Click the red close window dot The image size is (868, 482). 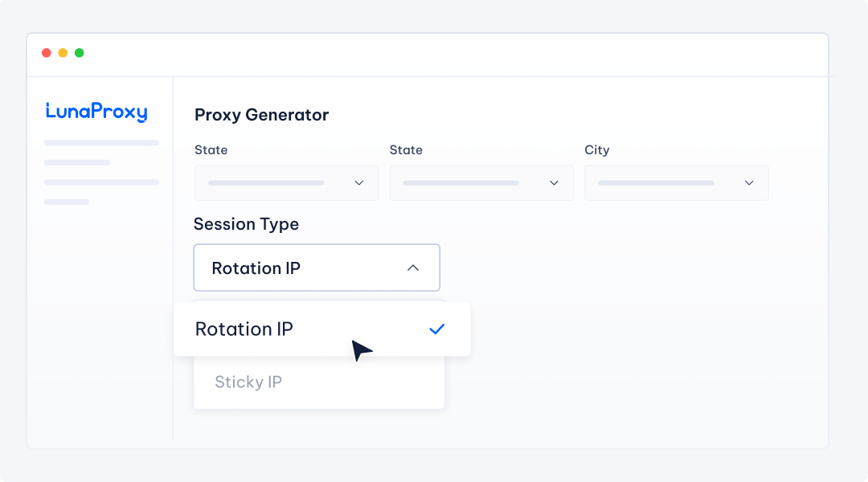click(x=46, y=53)
